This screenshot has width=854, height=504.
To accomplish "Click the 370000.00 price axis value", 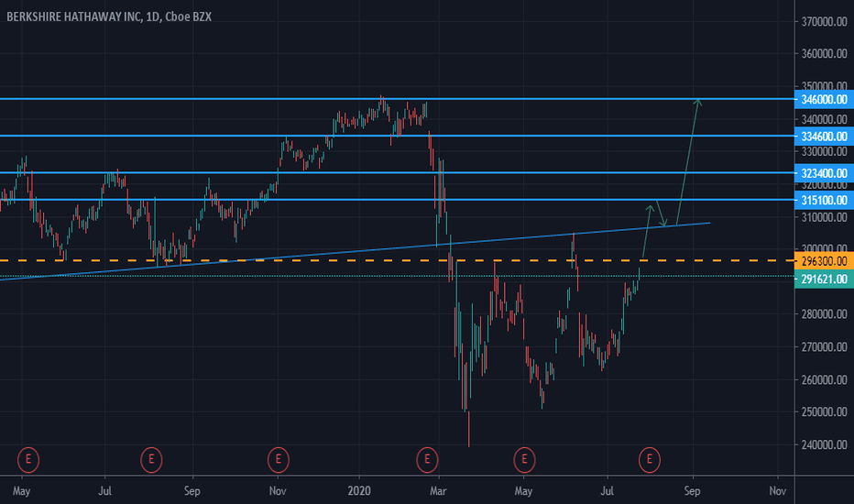I will 824,22.
